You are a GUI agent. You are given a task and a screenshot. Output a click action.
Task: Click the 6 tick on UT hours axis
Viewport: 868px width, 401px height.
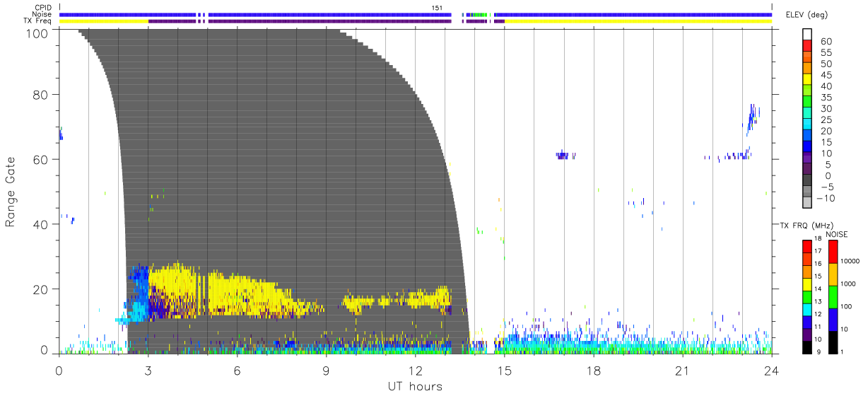pos(237,371)
